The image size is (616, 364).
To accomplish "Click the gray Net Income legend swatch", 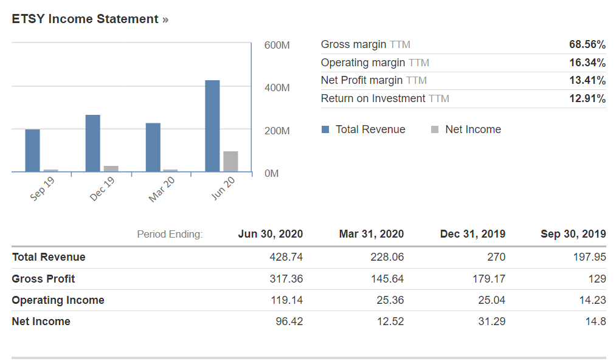I will 434,129.
